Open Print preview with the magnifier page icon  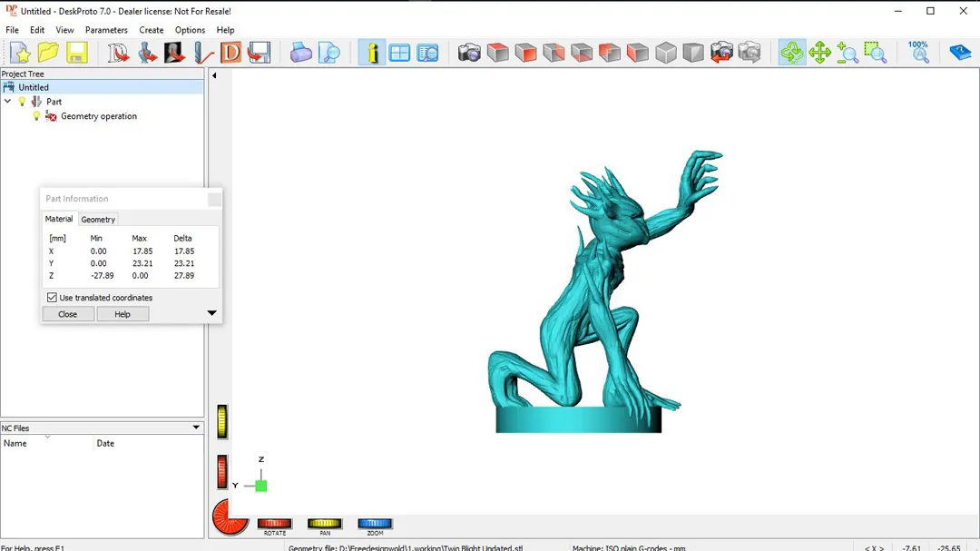[x=328, y=53]
